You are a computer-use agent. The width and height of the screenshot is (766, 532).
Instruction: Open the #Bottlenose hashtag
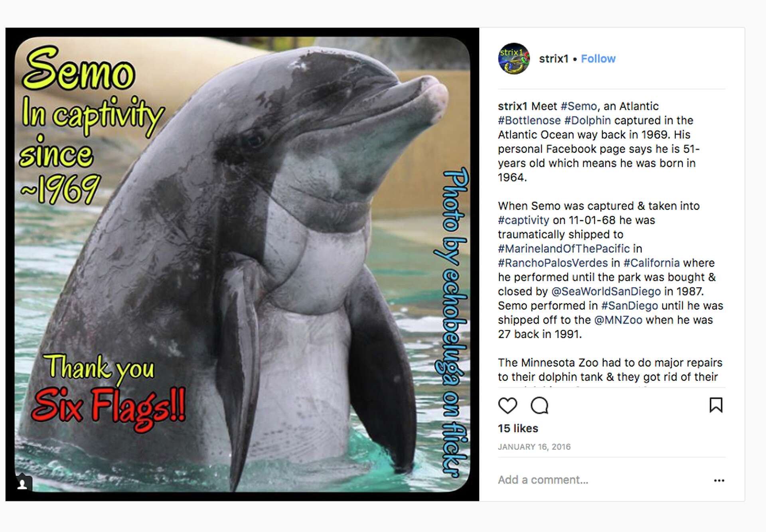pyautogui.click(x=529, y=120)
